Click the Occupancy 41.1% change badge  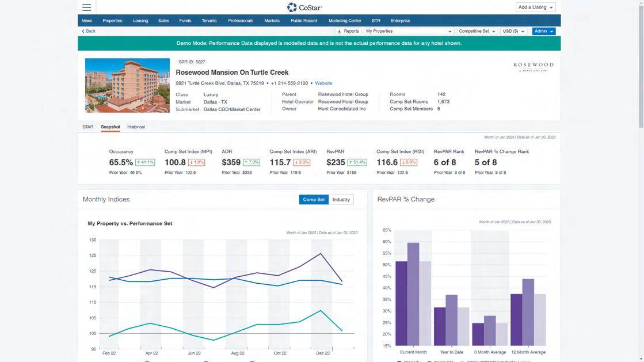[x=145, y=162]
